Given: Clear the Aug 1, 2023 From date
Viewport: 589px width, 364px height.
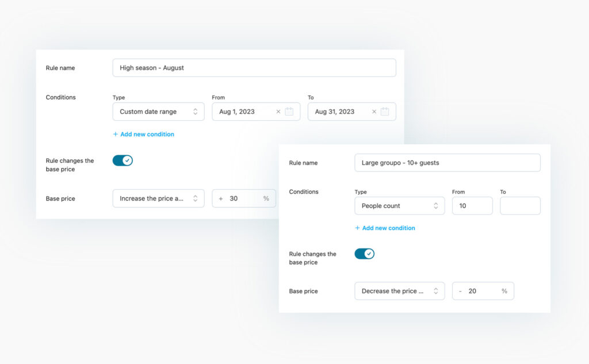Looking at the screenshot, I should click(278, 112).
